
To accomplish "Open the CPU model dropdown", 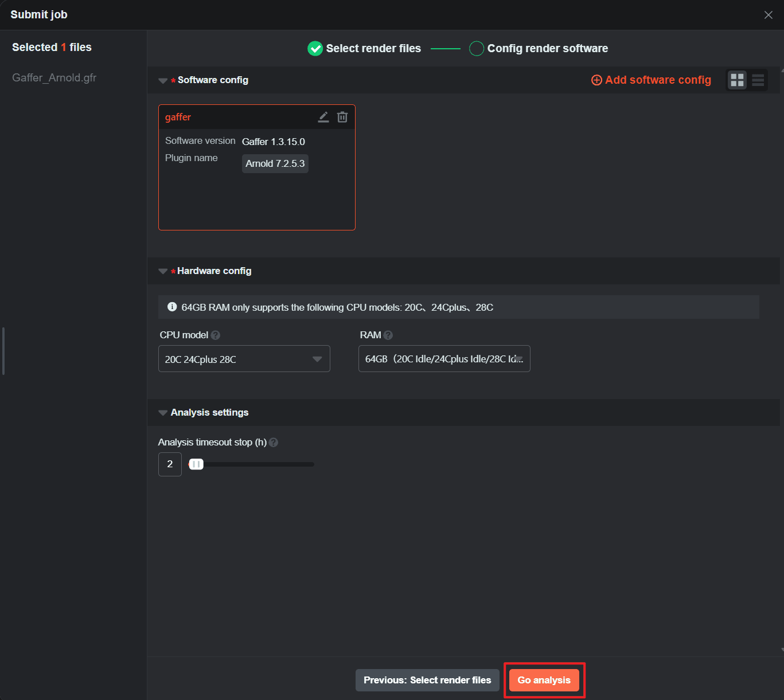I will [x=244, y=359].
